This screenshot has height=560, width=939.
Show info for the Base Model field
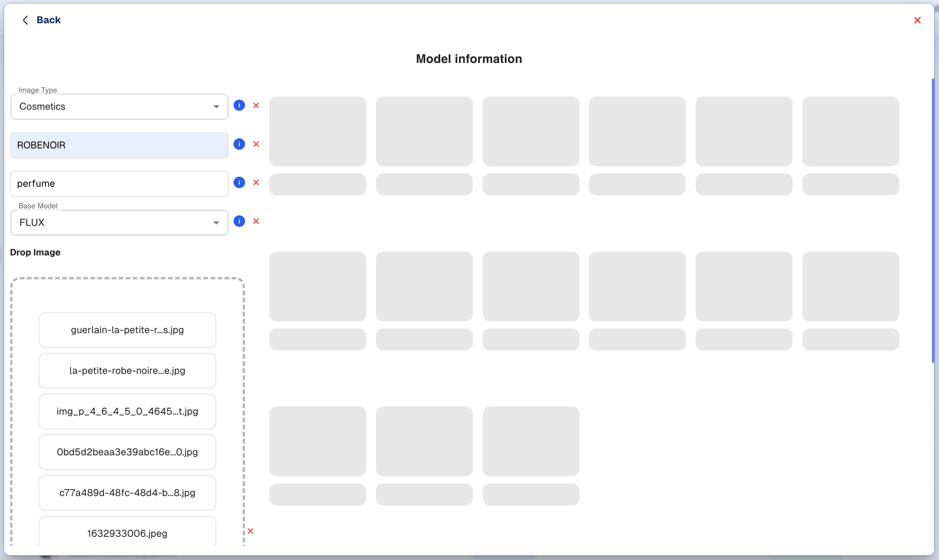pos(239,221)
